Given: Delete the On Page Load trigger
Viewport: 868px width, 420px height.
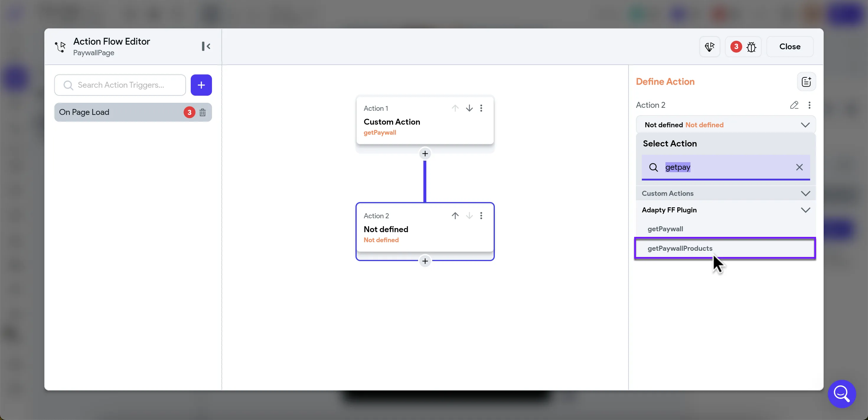Looking at the screenshot, I should (202, 112).
